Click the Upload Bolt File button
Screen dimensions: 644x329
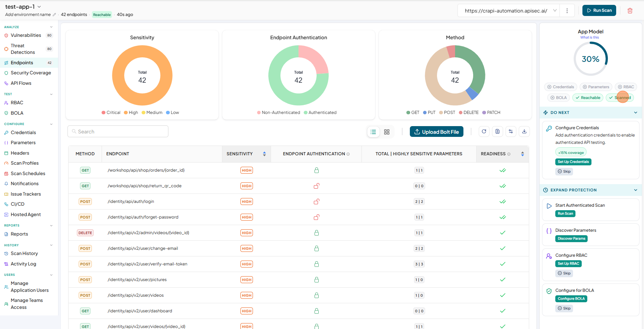tap(437, 132)
